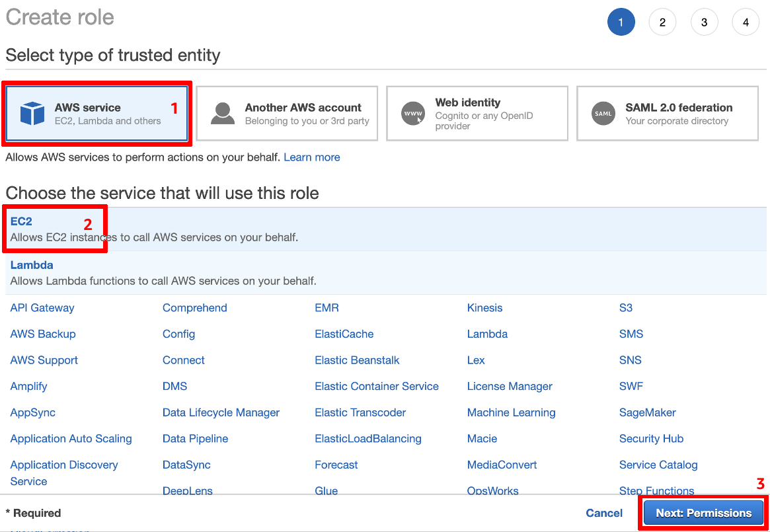Select Elastic Beanstalk service

(x=357, y=360)
